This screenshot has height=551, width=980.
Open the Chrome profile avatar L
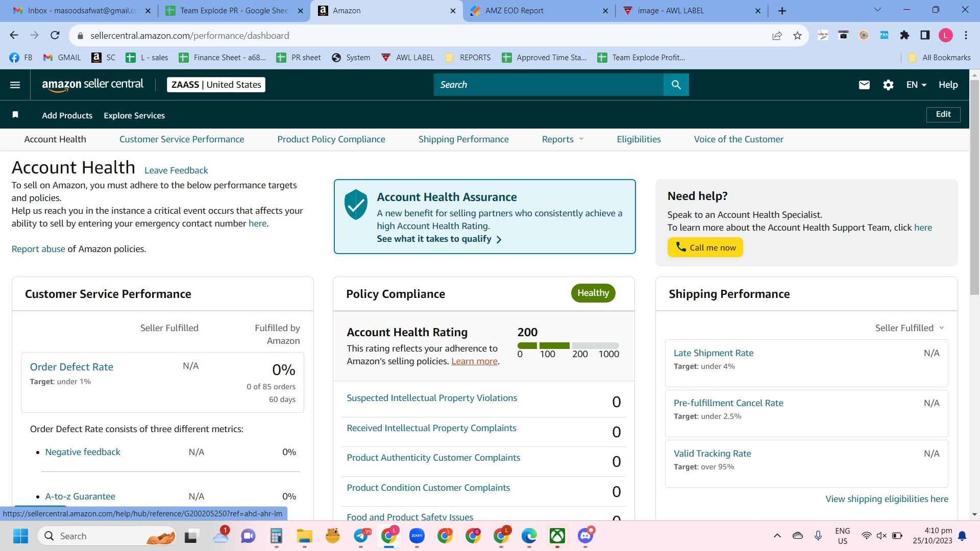point(946,35)
